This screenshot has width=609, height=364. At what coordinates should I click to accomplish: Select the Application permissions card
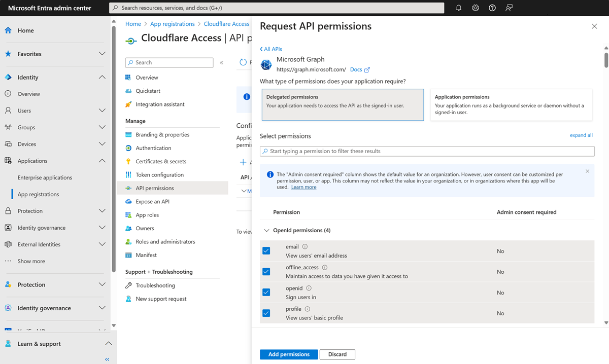click(x=511, y=105)
